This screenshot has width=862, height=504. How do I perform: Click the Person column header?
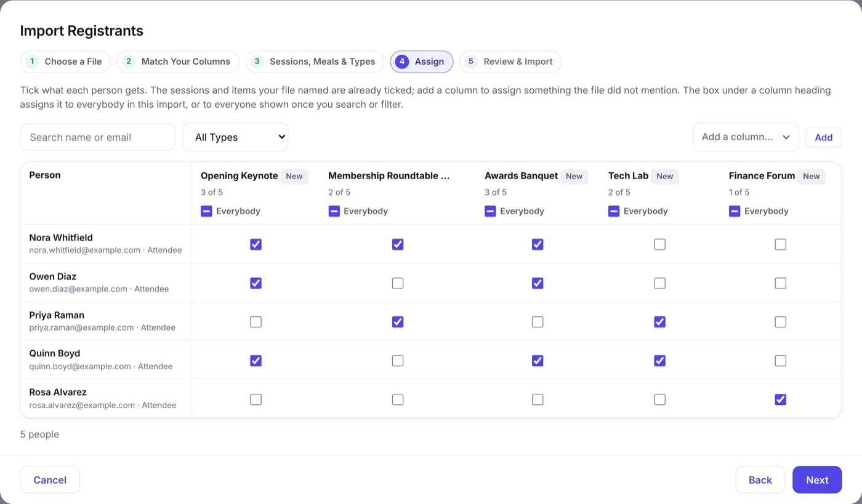45,175
